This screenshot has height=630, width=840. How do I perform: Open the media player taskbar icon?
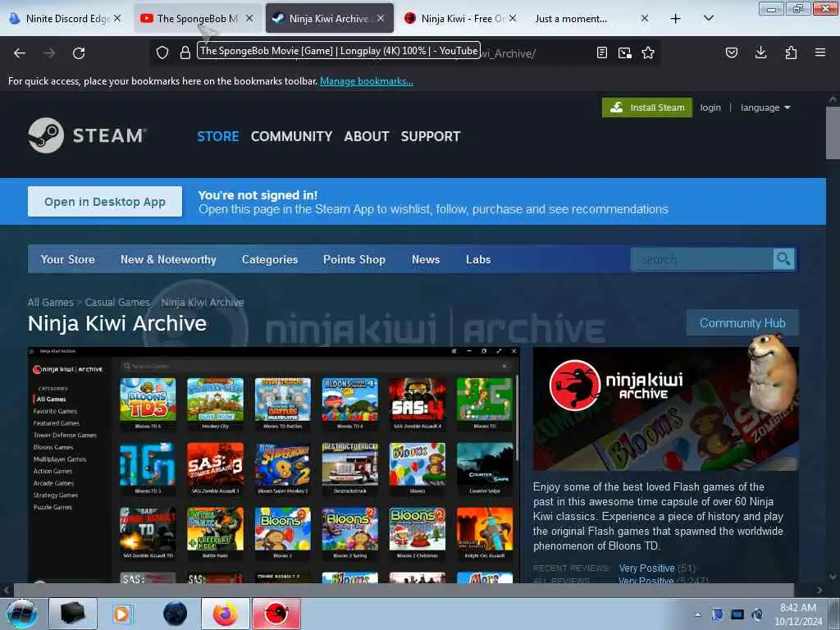pyautogui.click(x=121, y=614)
